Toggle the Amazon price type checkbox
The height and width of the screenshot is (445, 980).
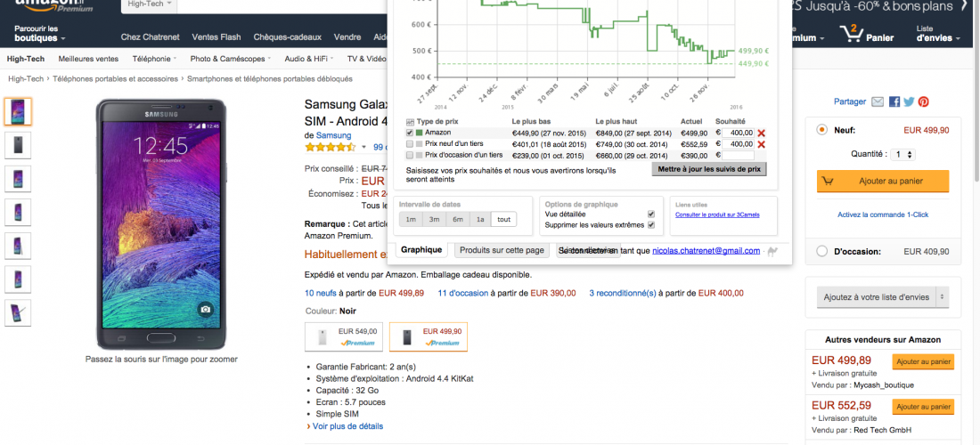(x=410, y=133)
